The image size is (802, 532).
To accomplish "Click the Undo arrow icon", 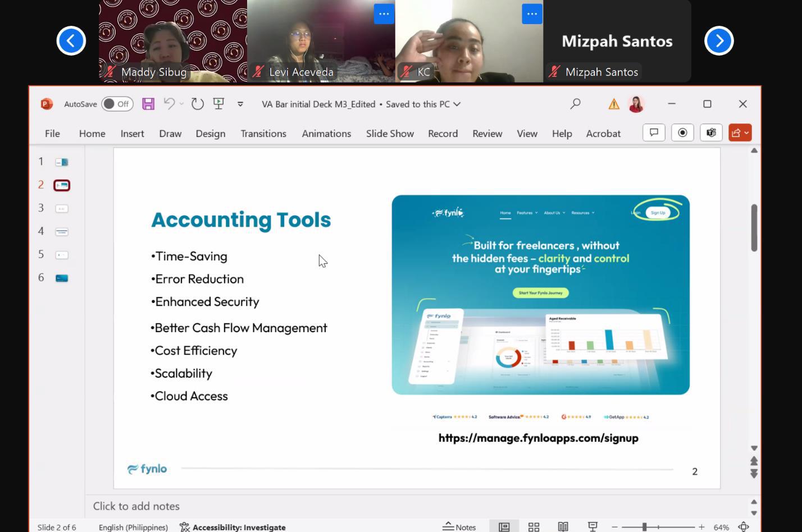I will (x=168, y=104).
